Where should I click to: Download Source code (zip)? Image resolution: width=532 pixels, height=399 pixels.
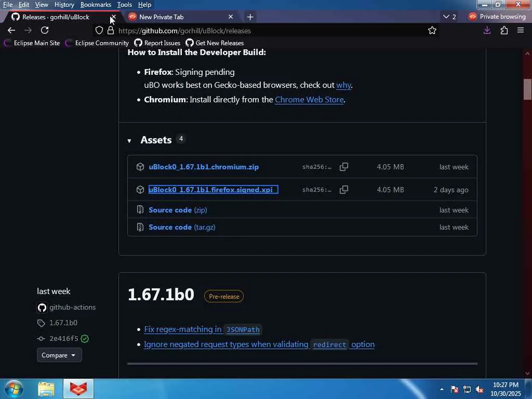[178, 210]
